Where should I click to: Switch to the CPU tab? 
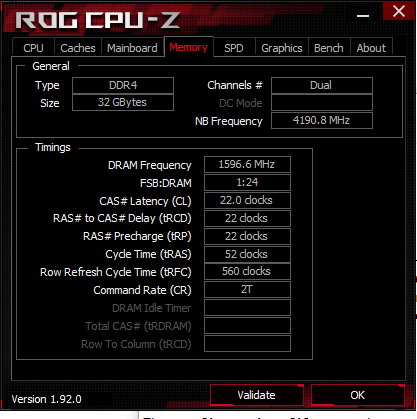tap(33, 48)
